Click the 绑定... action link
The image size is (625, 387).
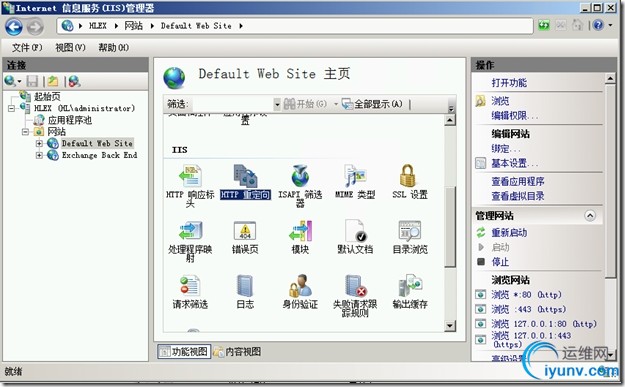pyautogui.click(x=505, y=149)
